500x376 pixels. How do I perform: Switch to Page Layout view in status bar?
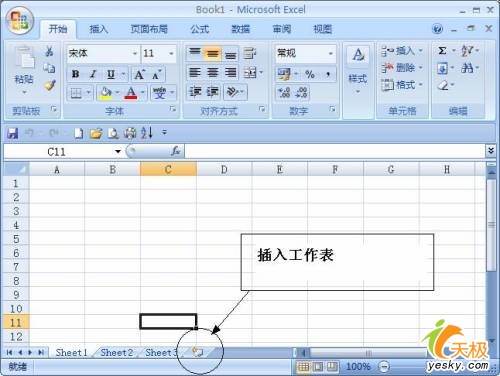tap(317, 367)
